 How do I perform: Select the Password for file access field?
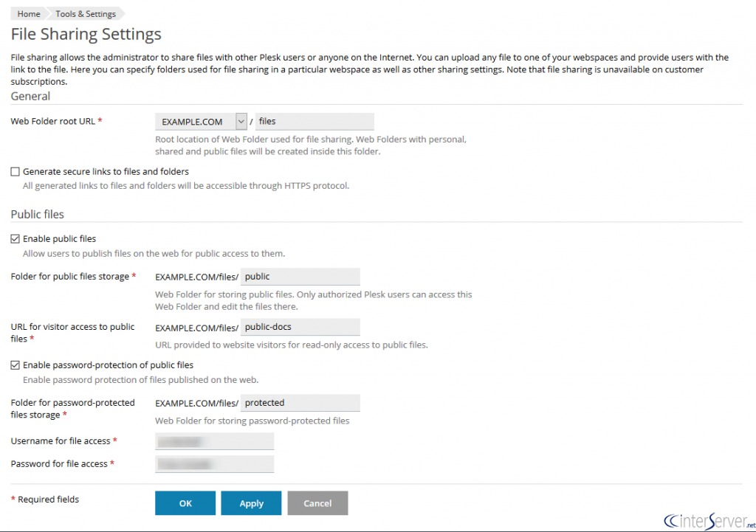pyautogui.click(x=215, y=463)
